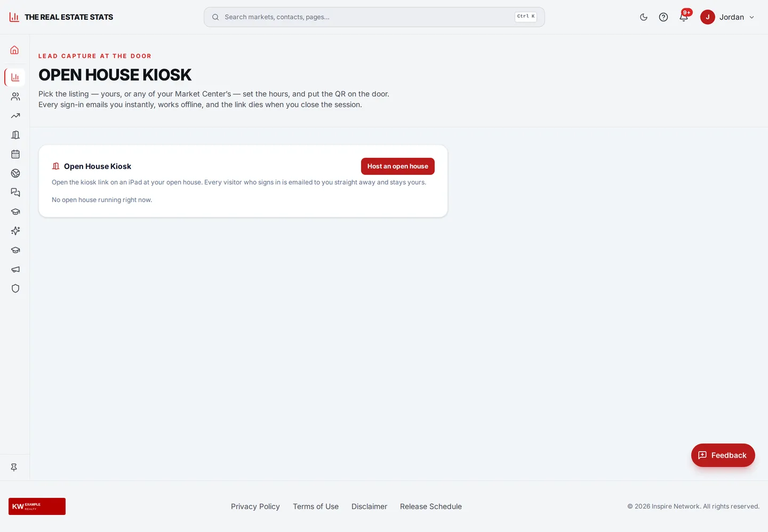Viewport: 768px width, 532px height.
Task: Pin the sidebar with the pin icon
Action: coord(14,467)
